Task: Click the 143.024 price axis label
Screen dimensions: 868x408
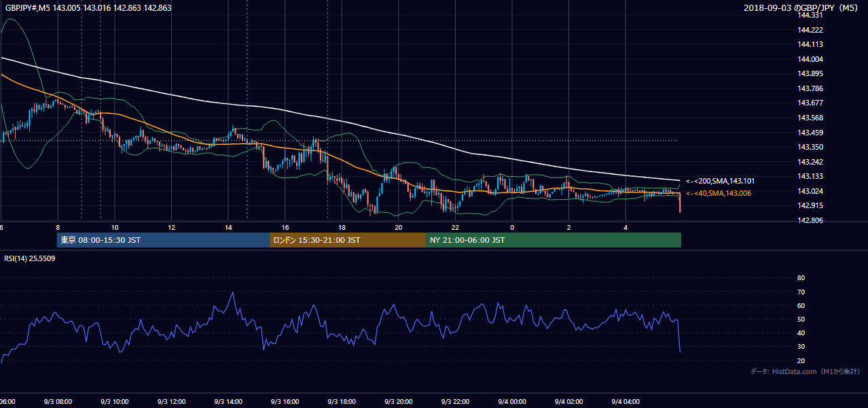Action: click(x=810, y=191)
